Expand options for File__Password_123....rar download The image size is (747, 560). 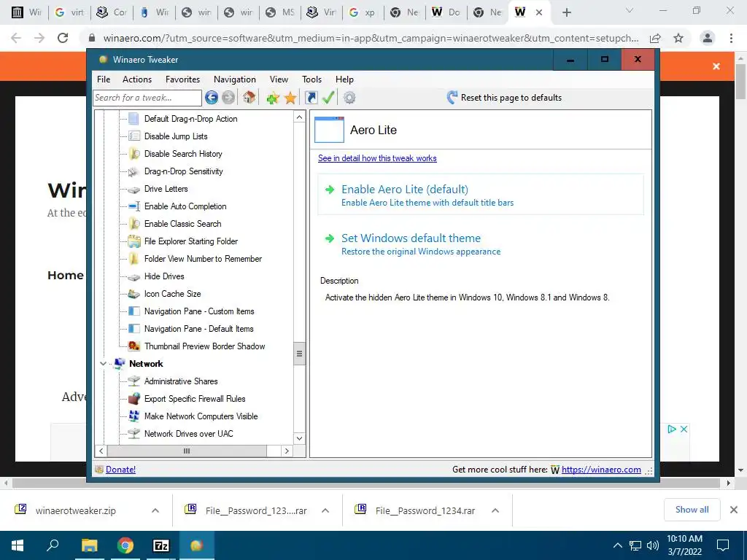coord(325,510)
